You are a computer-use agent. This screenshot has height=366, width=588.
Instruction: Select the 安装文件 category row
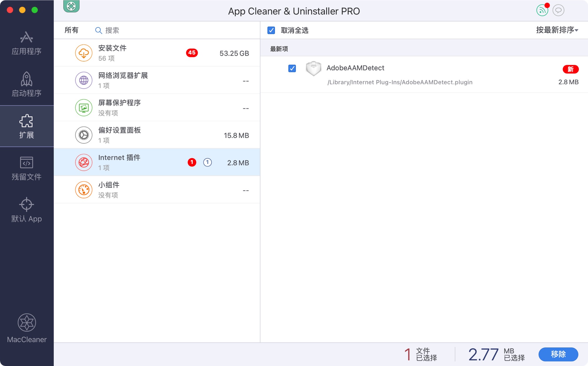pyautogui.click(x=157, y=53)
